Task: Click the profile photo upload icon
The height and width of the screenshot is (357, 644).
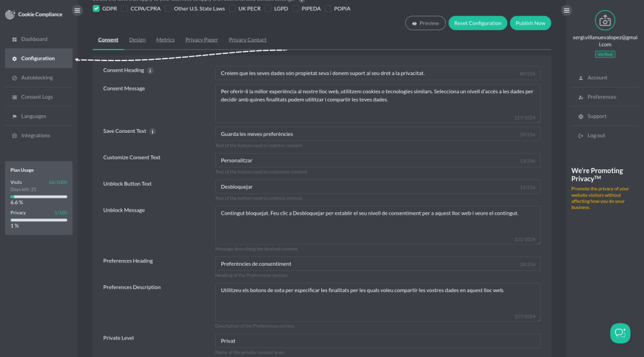Action: pyautogui.click(x=604, y=20)
